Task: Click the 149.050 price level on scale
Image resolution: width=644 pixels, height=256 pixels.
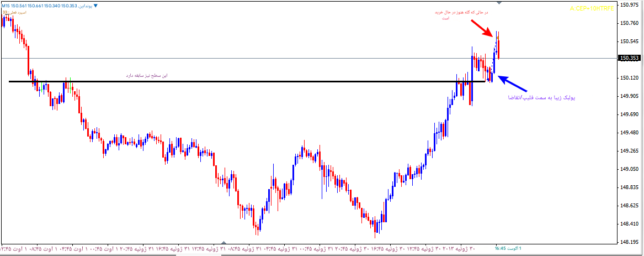Action: point(629,169)
